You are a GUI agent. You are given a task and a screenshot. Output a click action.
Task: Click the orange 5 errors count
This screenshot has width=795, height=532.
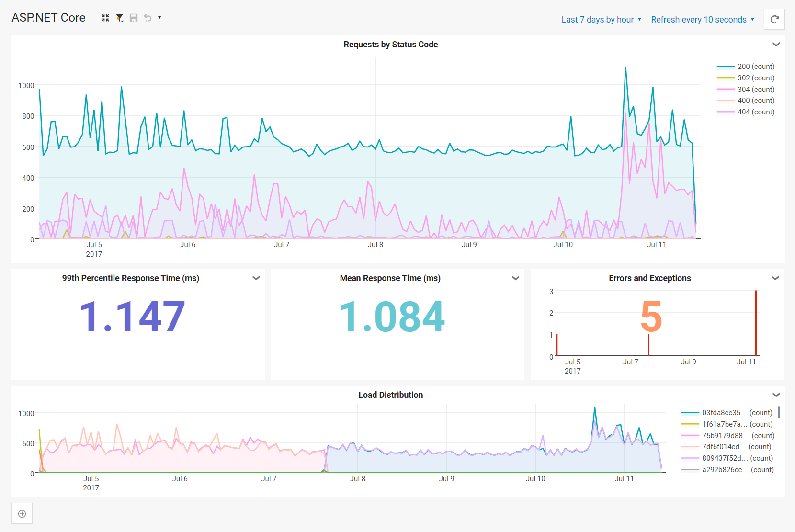click(x=651, y=317)
